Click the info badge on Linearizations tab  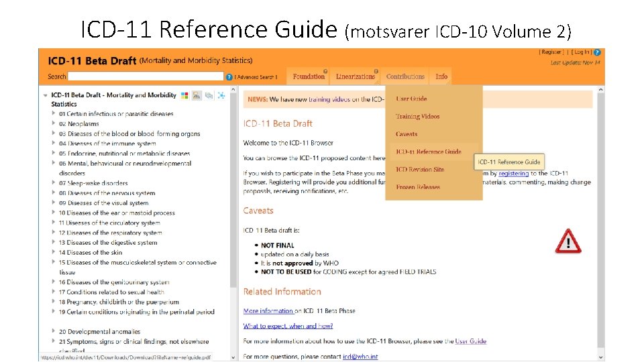click(376, 72)
